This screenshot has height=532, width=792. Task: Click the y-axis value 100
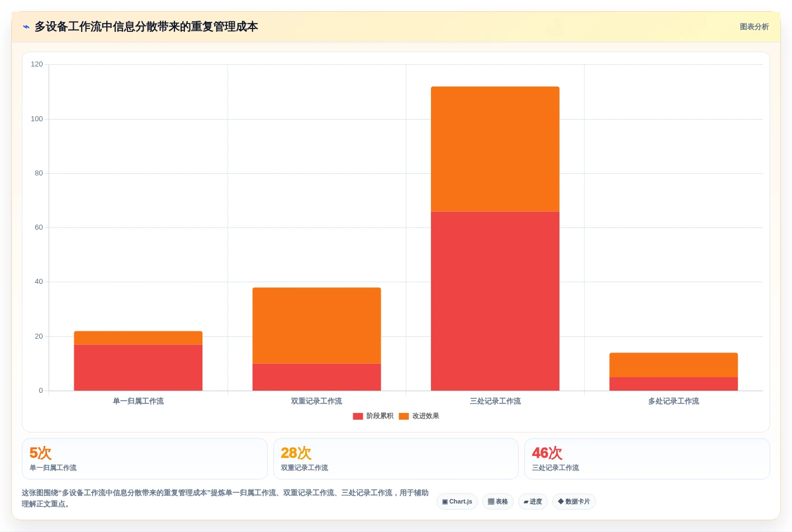click(37, 119)
